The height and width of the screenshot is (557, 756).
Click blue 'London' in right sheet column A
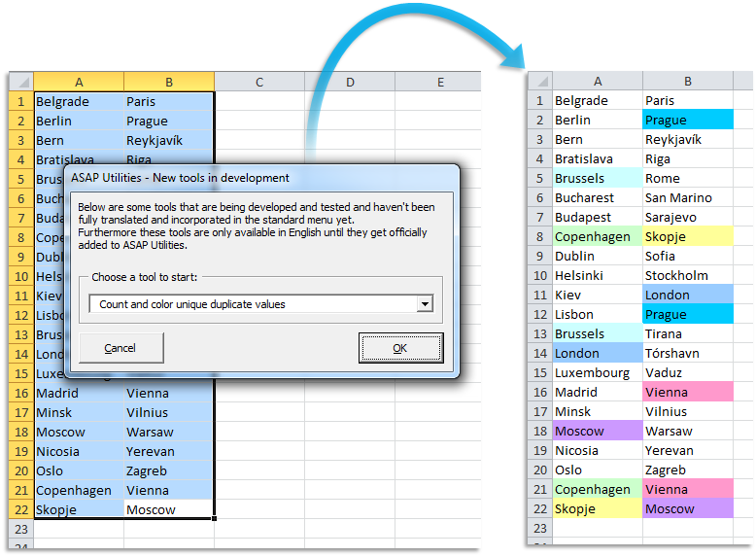coord(598,353)
